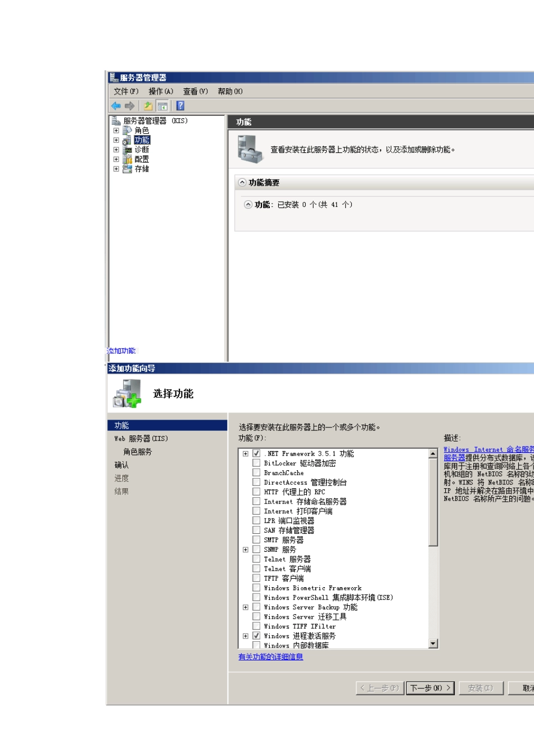This screenshot has height=756, width=534.
Task: Click the feature list scrollbar thumb
Action: (x=433, y=502)
